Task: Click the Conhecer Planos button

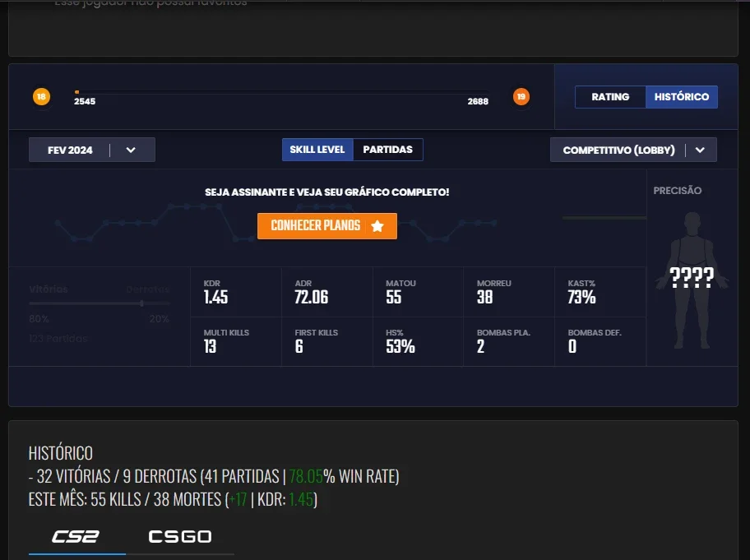Action: [327, 225]
